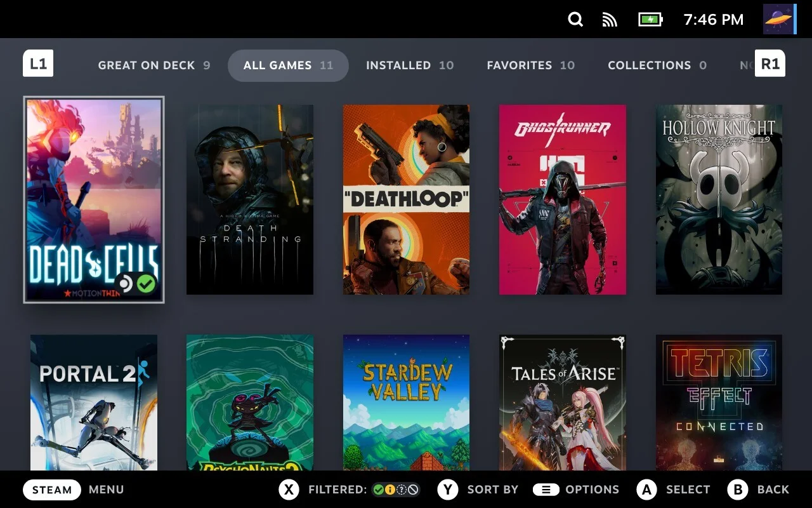Click the Wi-Fi signal icon
Image resolution: width=812 pixels, height=508 pixels.
609,20
